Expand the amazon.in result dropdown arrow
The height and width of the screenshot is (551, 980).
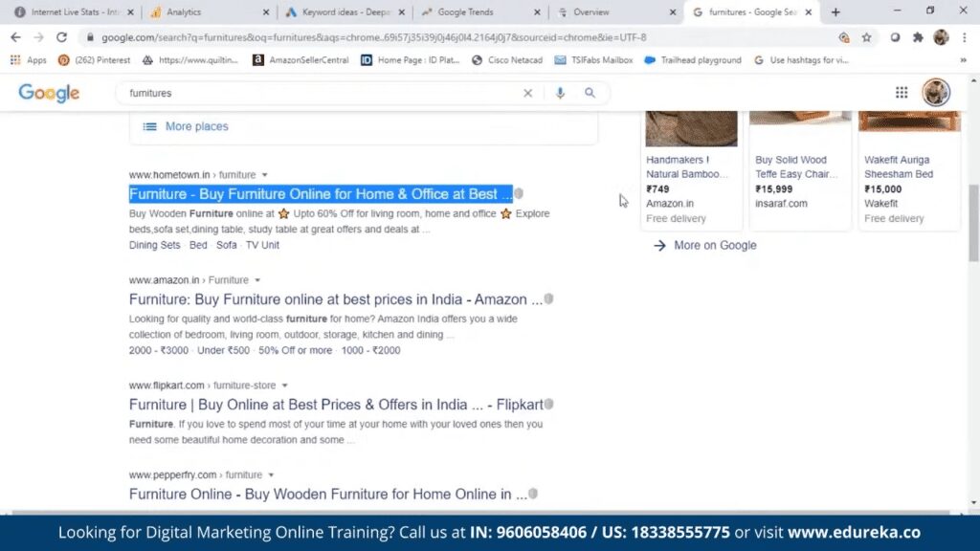257,280
